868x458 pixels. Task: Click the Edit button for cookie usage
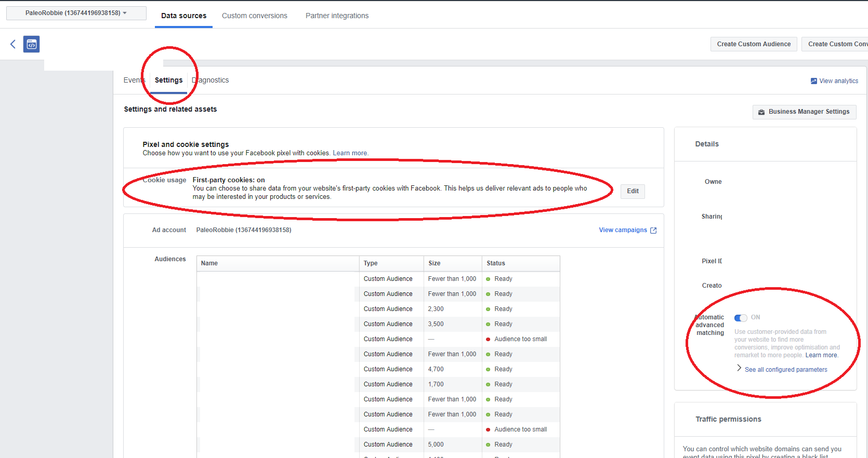pos(633,191)
